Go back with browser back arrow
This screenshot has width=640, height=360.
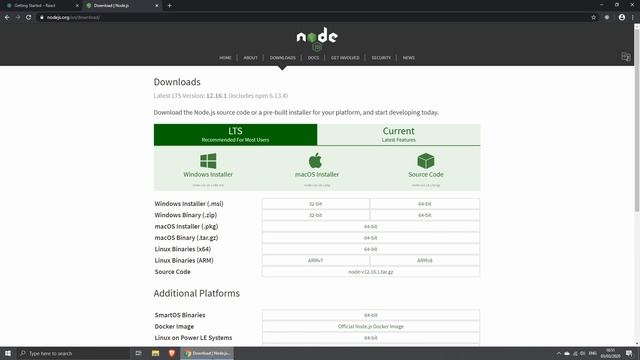click(7, 17)
